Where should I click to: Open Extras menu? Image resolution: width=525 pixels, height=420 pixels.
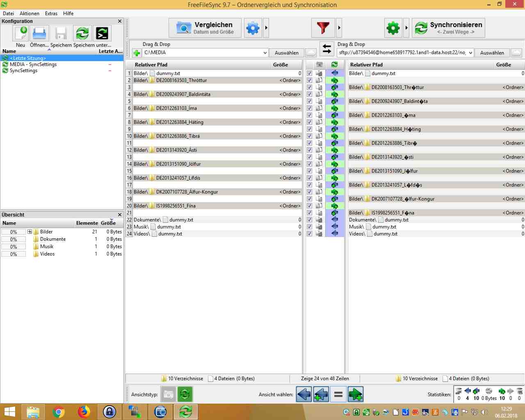[x=51, y=14]
